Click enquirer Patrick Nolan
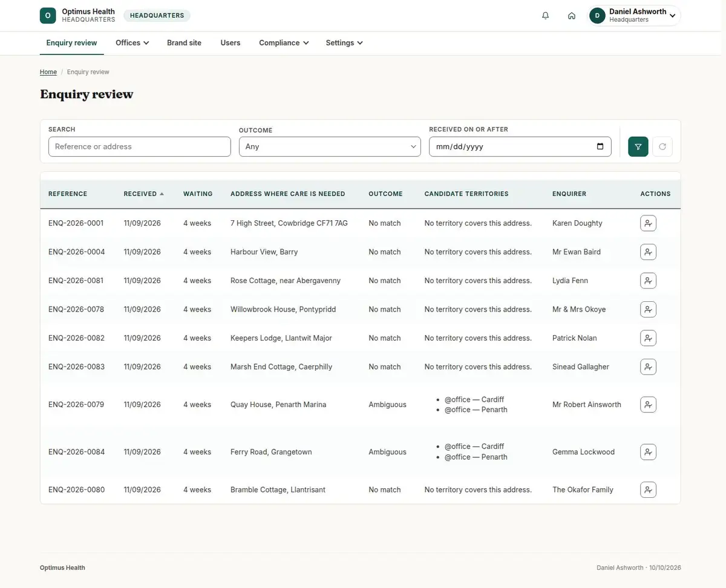Image resolution: width=726 pixels, height=588 pixels. pos(575,338)
